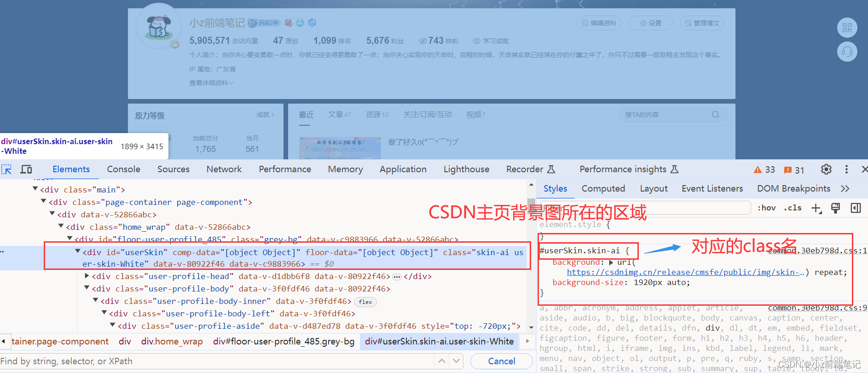
Task: Click the div.home_wrap breadcrumb
Action: tap(172, 342)
